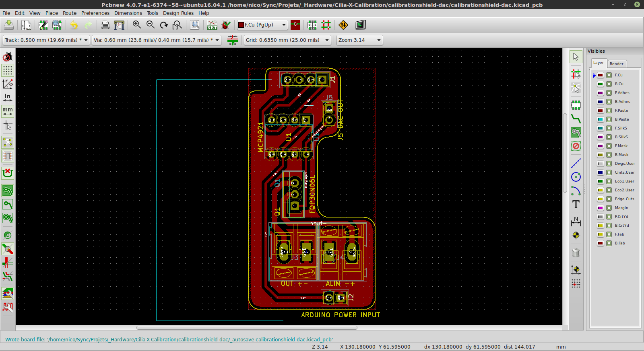The image size is (644, 351).
Task: Open the Design Rules menu
Action: pos(178,13)
